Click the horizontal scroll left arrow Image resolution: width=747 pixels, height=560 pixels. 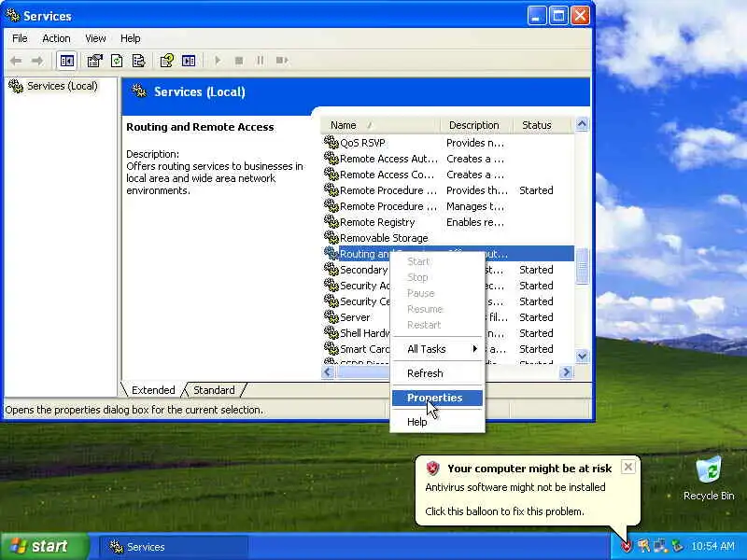(328, 371)
